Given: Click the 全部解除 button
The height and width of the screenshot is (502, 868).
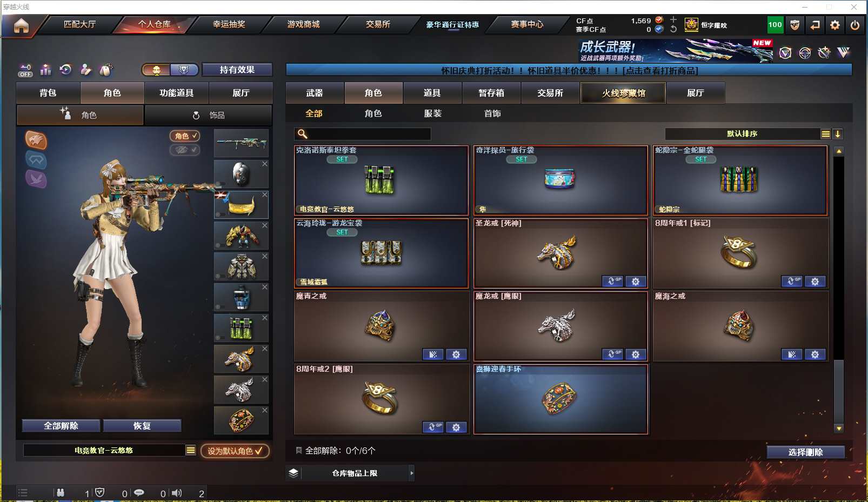Looking at the screenshot, I should click(x=61, y=426).
